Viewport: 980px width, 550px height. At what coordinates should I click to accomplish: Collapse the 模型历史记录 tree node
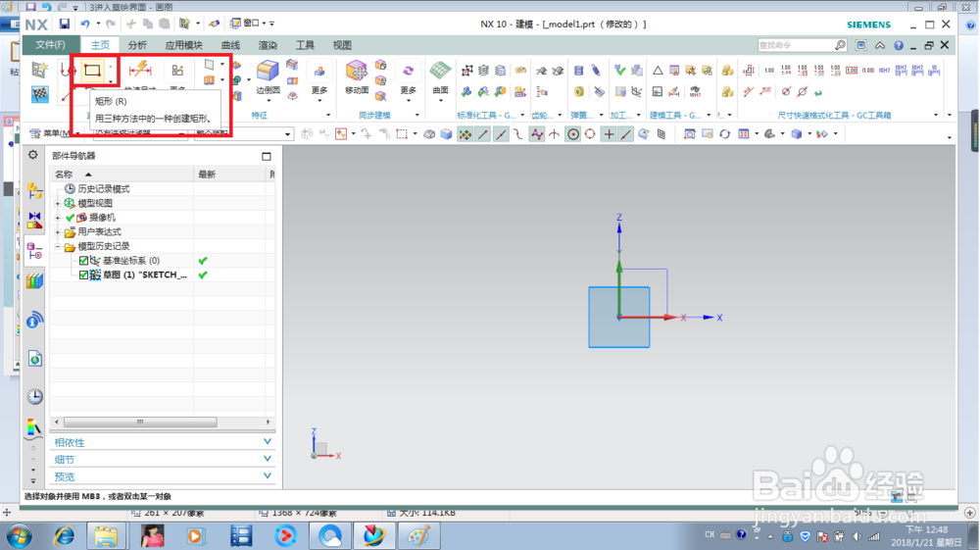point(58,247)
